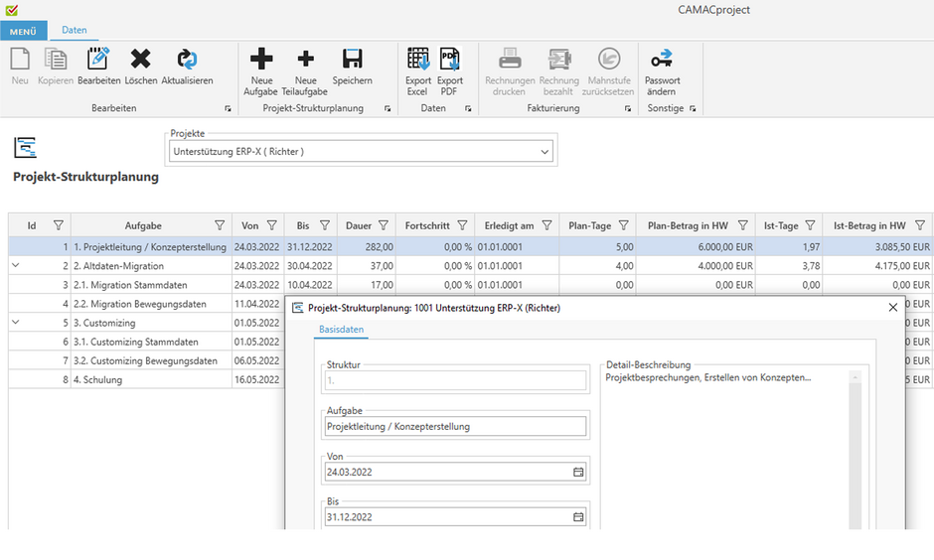Collapse the Customizing row group
The width and height of the screenshot is (934, 560).
[x=15, y=323]
